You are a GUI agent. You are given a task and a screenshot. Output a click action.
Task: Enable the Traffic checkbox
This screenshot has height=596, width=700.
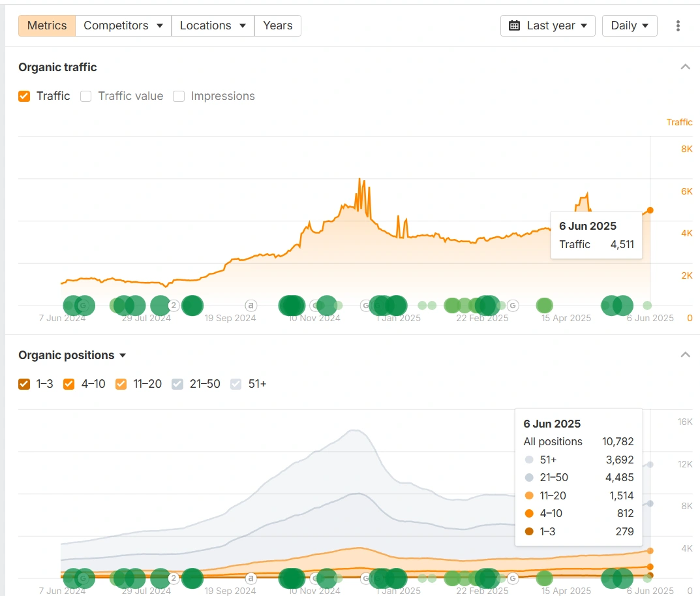click(24, 96)
